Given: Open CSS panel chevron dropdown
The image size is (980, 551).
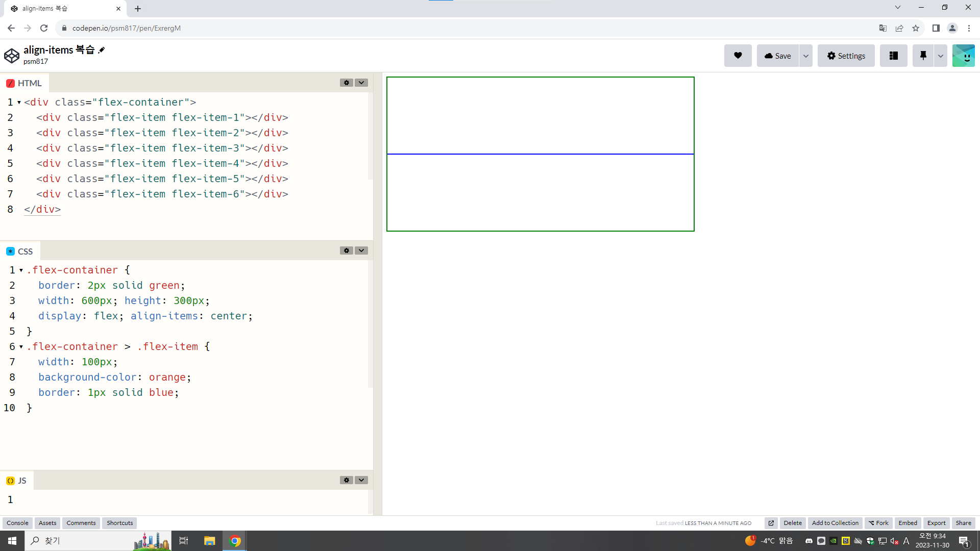Looking at the screenshot, I should click(x=361, y=251).
